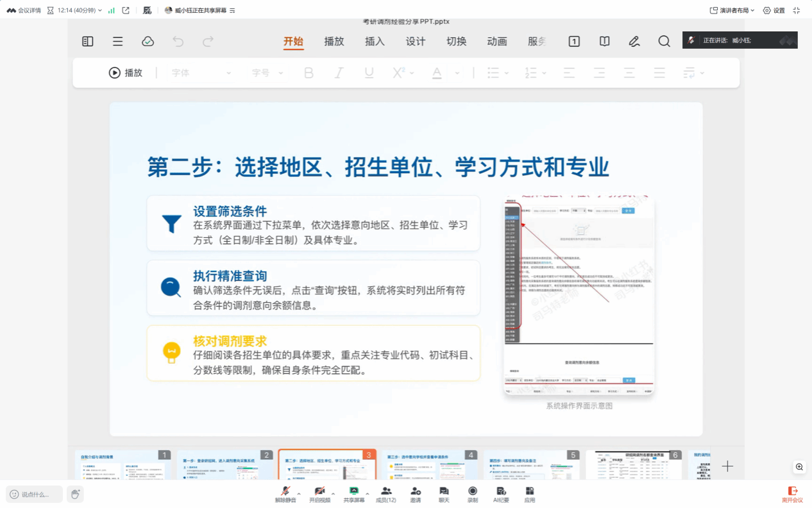Unmute microphone with 解除静音 button

285,493
